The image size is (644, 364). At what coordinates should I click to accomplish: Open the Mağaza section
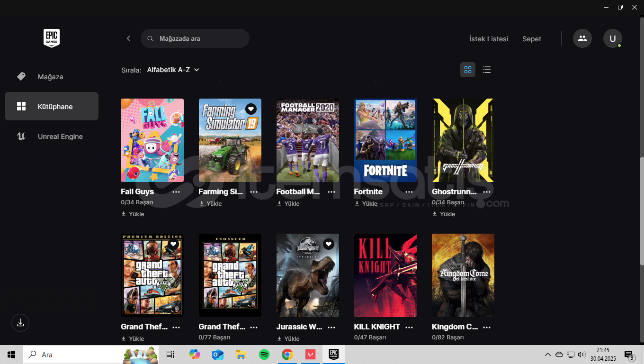50,77
